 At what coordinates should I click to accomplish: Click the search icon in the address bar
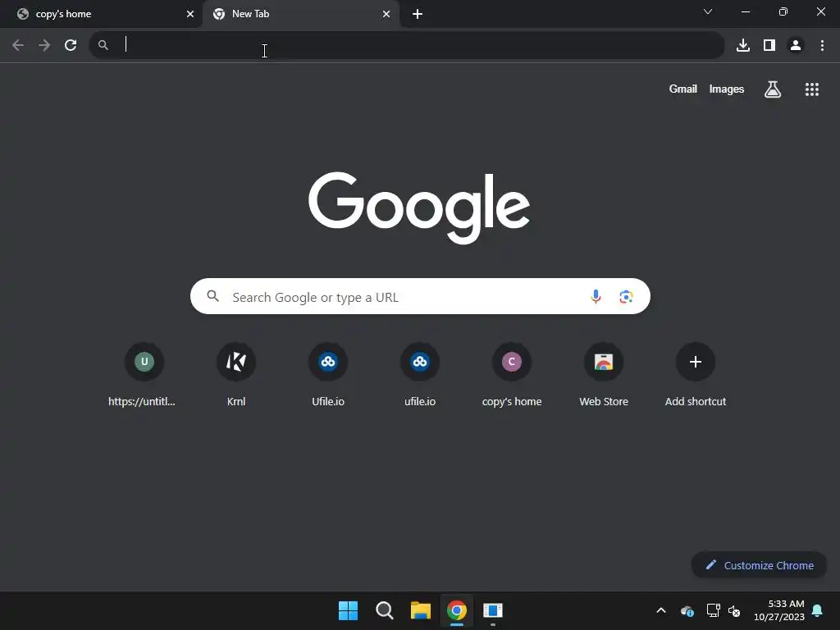coord(103,45)
